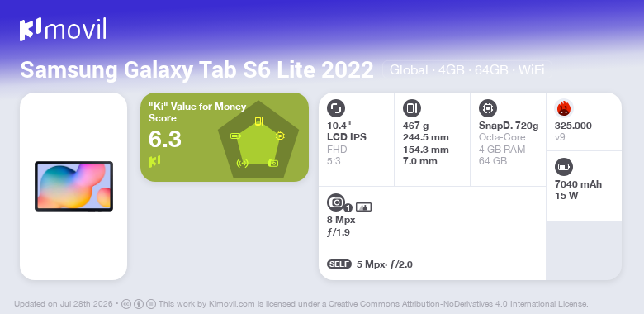Image resolution: width=644 pixels, height=314 pixels.
Task: Click the 6.3 value for money score
Action: (164, 140)
